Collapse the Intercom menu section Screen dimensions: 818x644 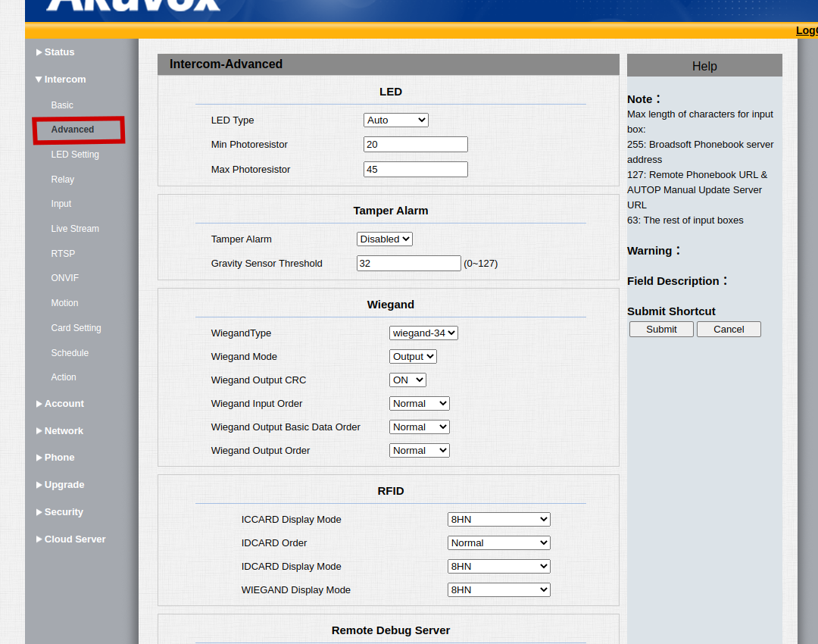[x=64, y=80]
